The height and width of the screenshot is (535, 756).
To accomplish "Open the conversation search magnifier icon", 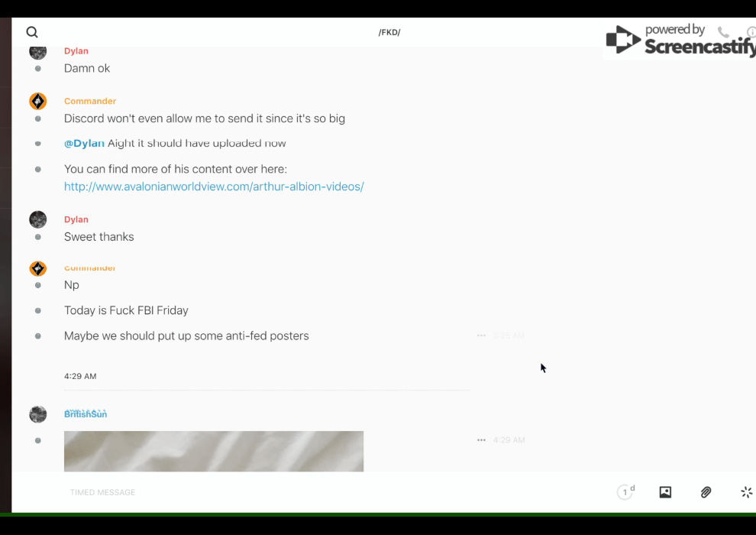I will click(32, 32).
